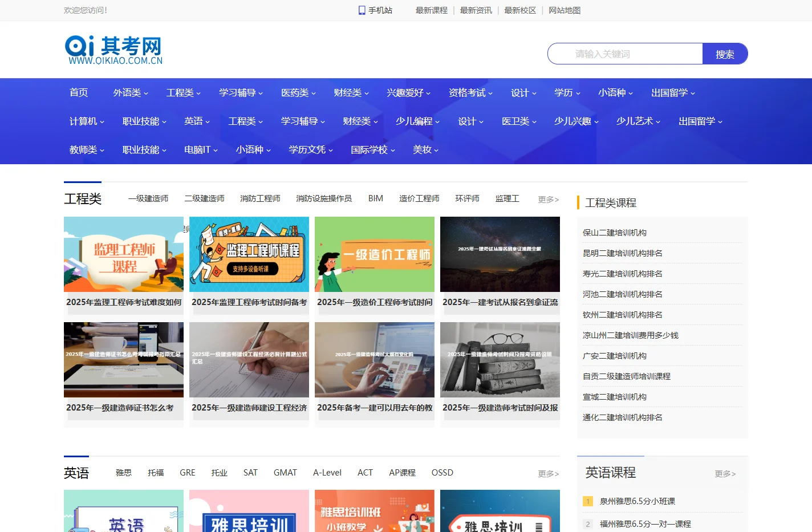Open article 2025年一级造价工程师考试时间
This screenshot has width=812, height=532.
click(x=375, y=302)
